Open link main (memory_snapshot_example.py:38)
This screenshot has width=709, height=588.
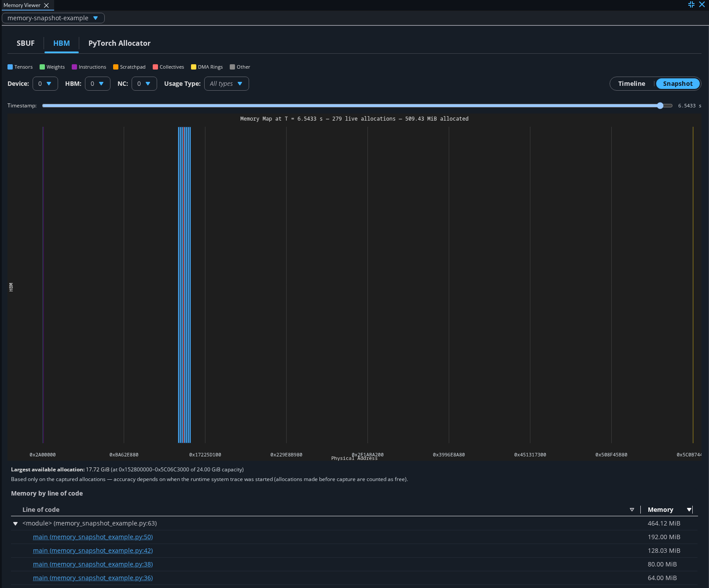pos(93,564)
